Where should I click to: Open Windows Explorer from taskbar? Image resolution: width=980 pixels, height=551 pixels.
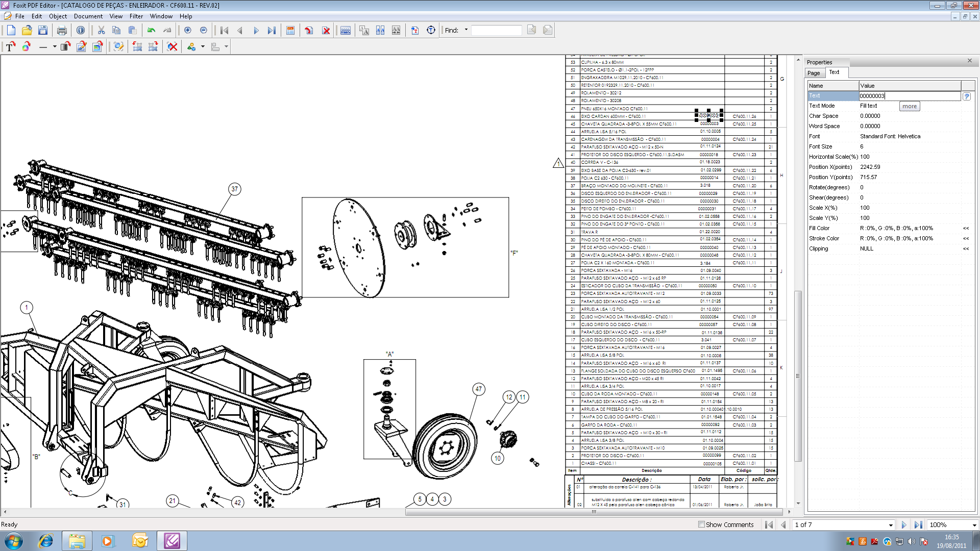77,541
